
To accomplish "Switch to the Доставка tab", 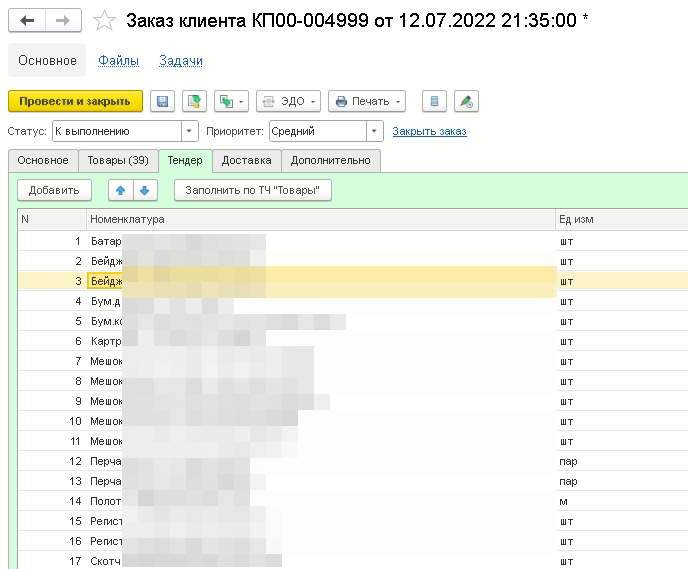I will click(x=246, y=160).
